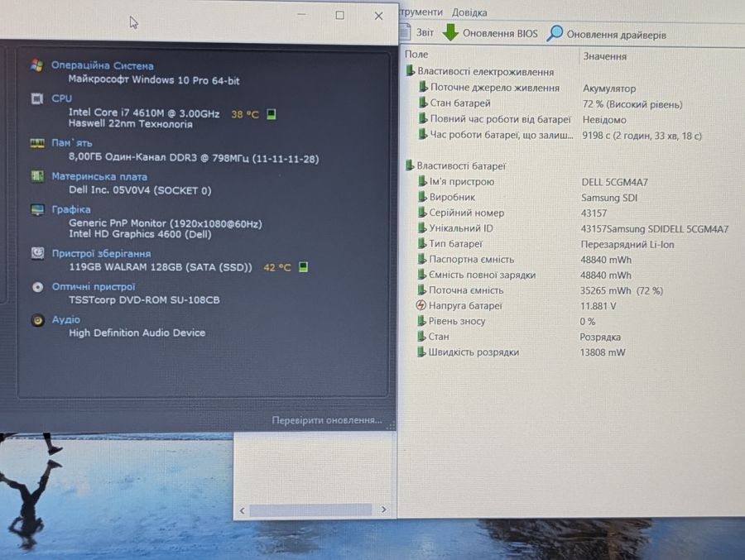Click the battery icon beside Рівень зносу

tap(421, 321)
